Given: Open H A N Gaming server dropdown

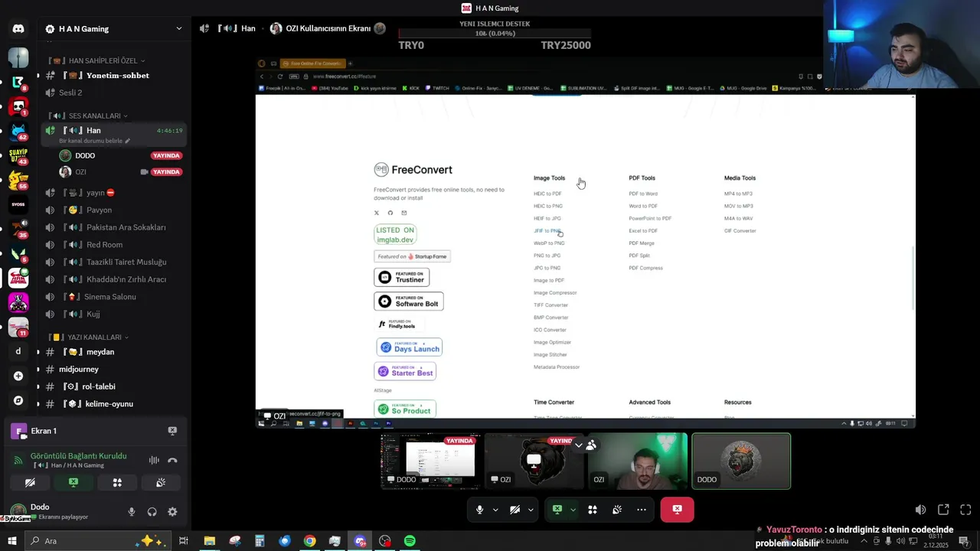Looking at the screenshot, I should pos(115,29).
